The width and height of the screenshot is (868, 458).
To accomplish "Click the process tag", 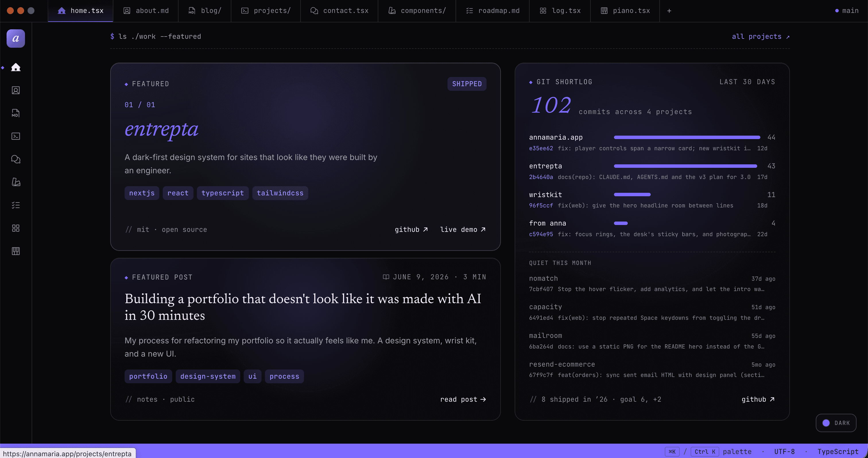I will (284, 376).
